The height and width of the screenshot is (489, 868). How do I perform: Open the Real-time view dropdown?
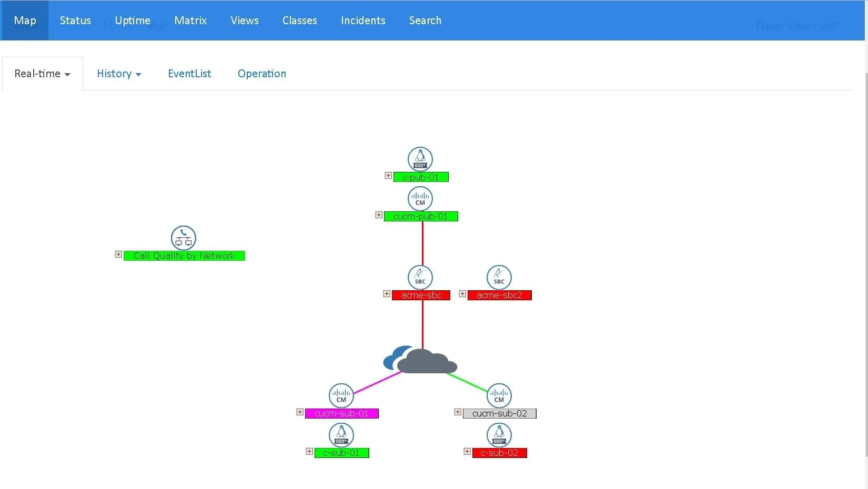tap(42, 74)
